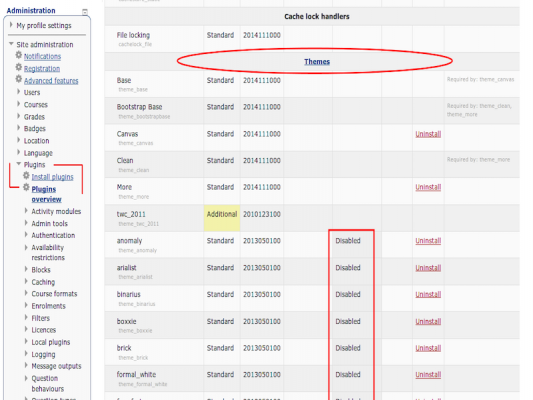The height and width of the screenshot is (400, 533).
Task: Open the Themes section link
Action: [x=317, y=62]
